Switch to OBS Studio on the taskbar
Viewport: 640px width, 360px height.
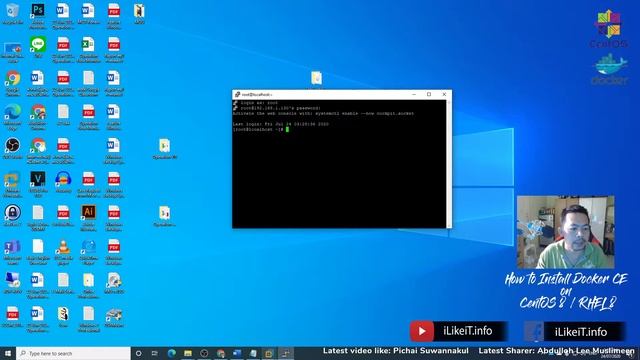coord(204,353)
